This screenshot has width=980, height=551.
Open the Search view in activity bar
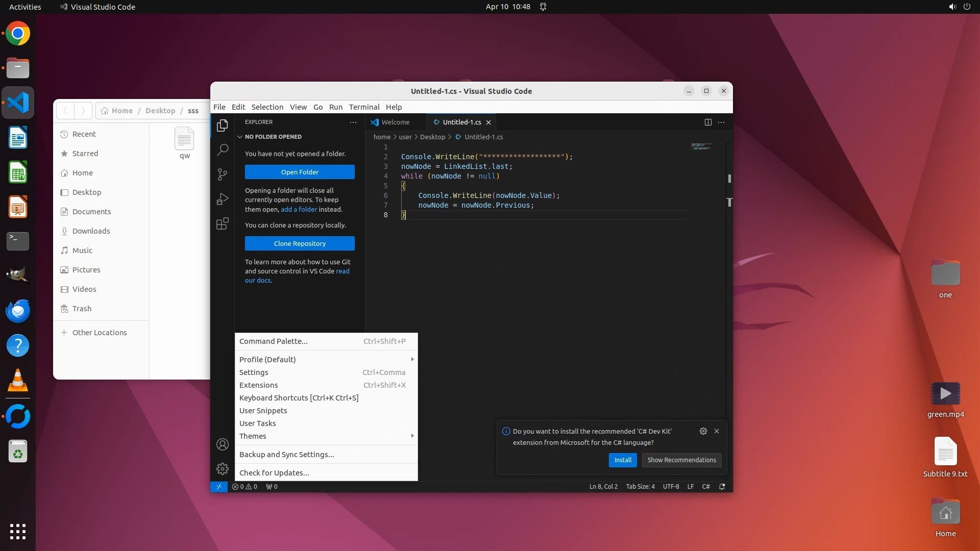[x=223, y=150]
